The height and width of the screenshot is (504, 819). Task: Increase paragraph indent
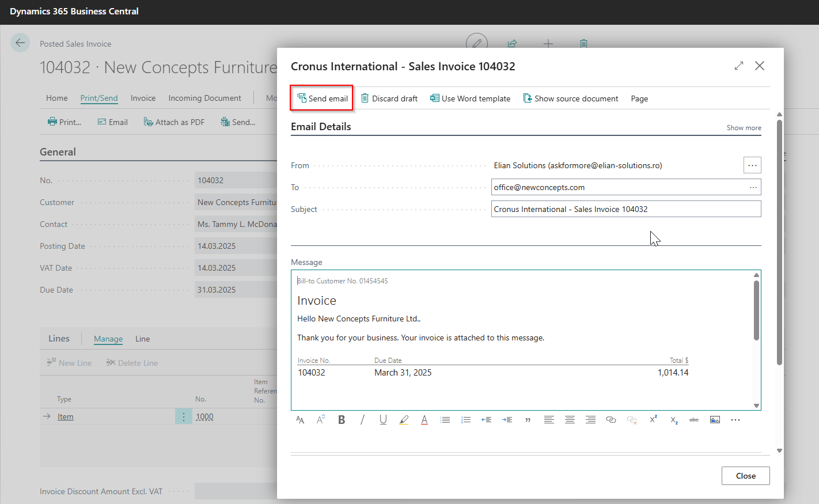507,420
